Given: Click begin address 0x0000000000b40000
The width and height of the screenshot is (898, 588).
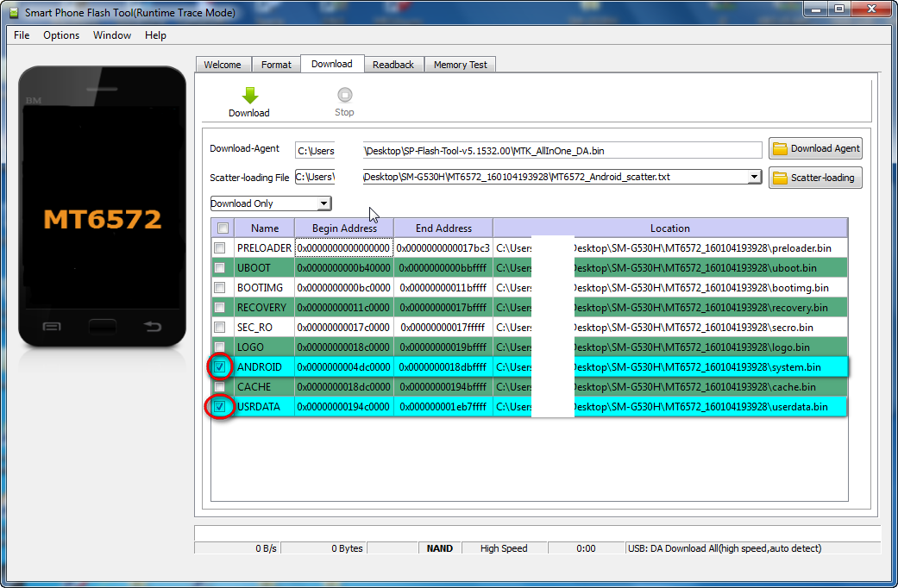Looking at the screenshot, I should (x=344, y=267).
